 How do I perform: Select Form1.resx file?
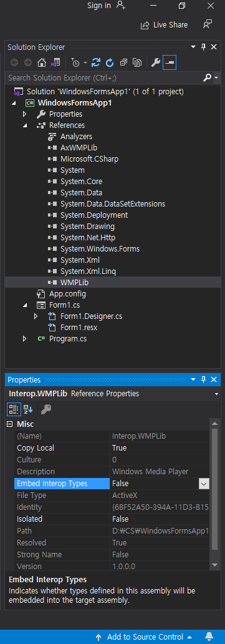click(79, 328)
